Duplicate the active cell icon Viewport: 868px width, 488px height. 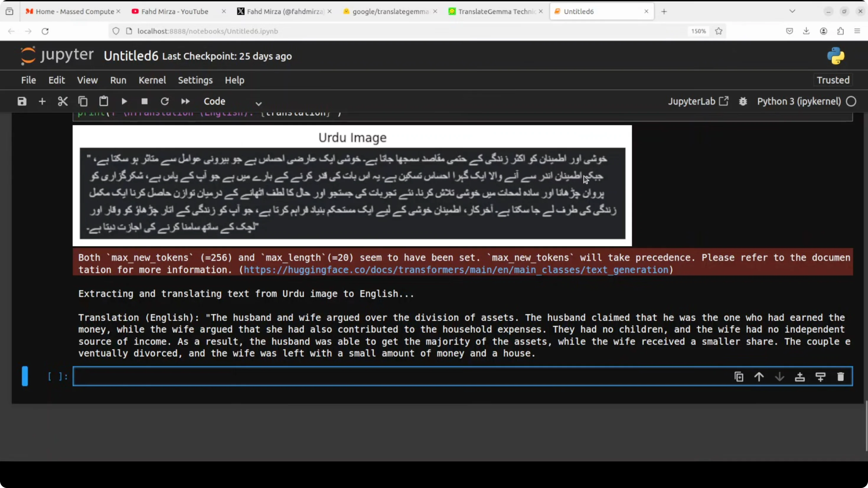pyautogui.click(x=739, y=376)
